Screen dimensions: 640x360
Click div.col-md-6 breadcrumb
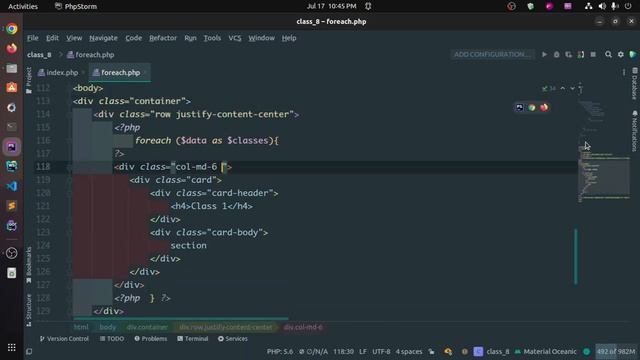click(303, 327)
